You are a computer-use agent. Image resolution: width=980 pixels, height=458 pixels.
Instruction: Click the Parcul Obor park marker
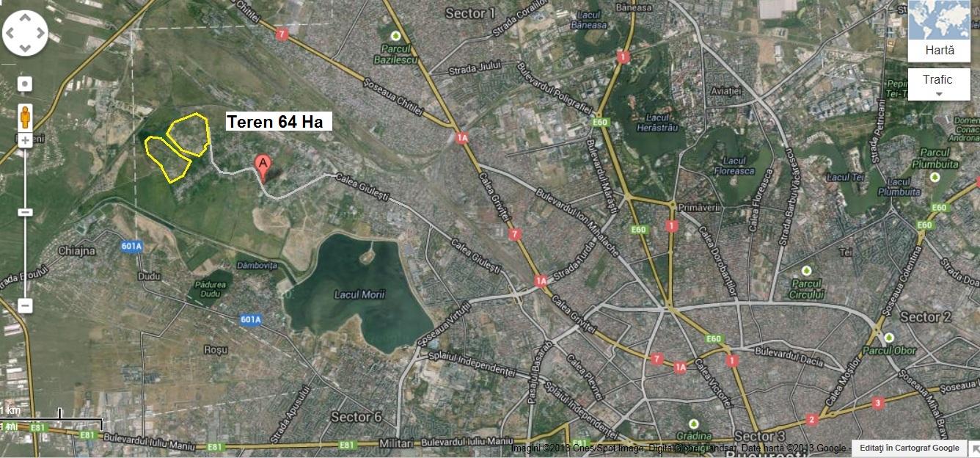(x=889, y=338)
